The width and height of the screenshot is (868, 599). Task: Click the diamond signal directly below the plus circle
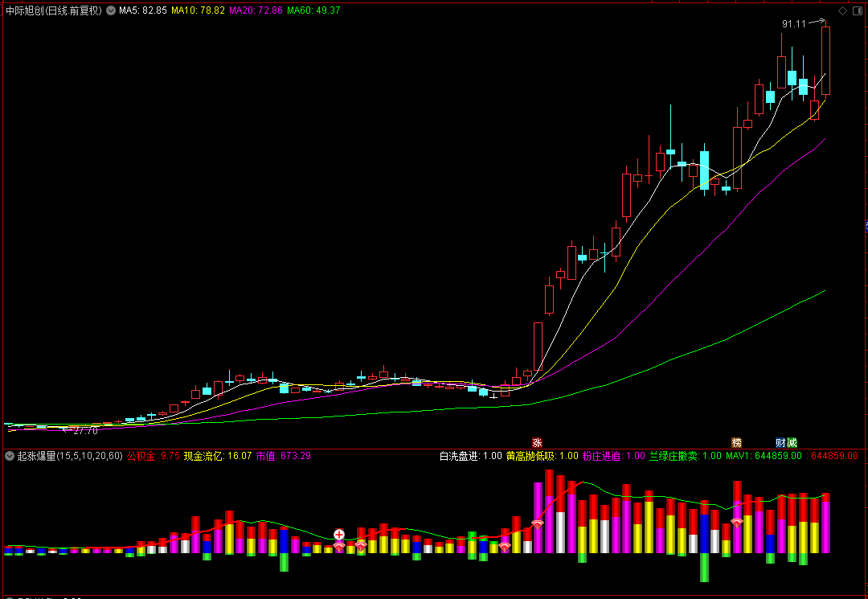coord(339,547)
